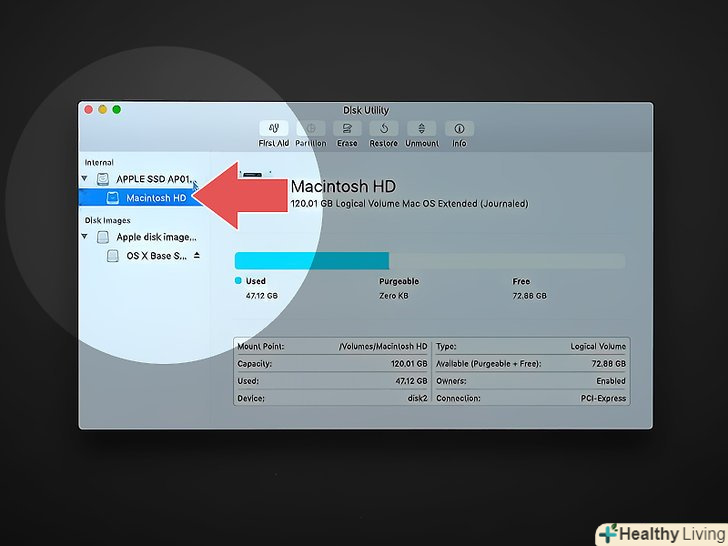728x546 pixels.
Task: Click the Purgeable 'Zero KB' value
Action: [394, 296]
